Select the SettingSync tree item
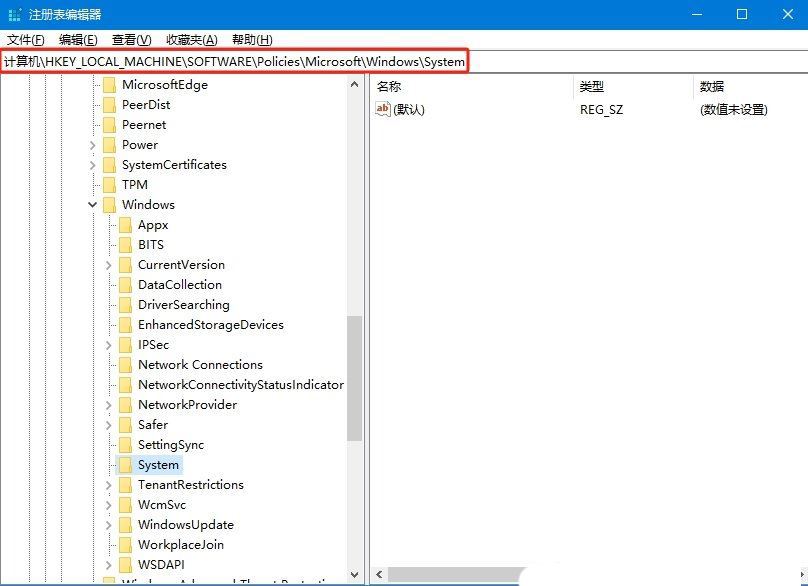Viewport: 808px width, 586px height. [x=171, y=445]
